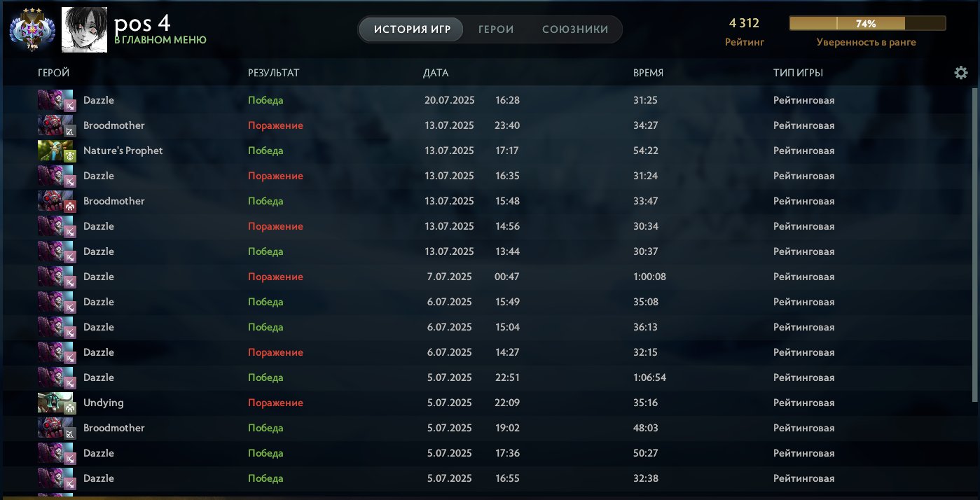
Task: Click the rank medal badge icon
Action: [32, 30]
